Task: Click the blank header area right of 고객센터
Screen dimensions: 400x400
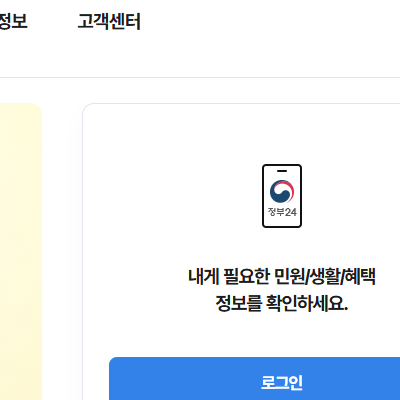Action: 267,21
